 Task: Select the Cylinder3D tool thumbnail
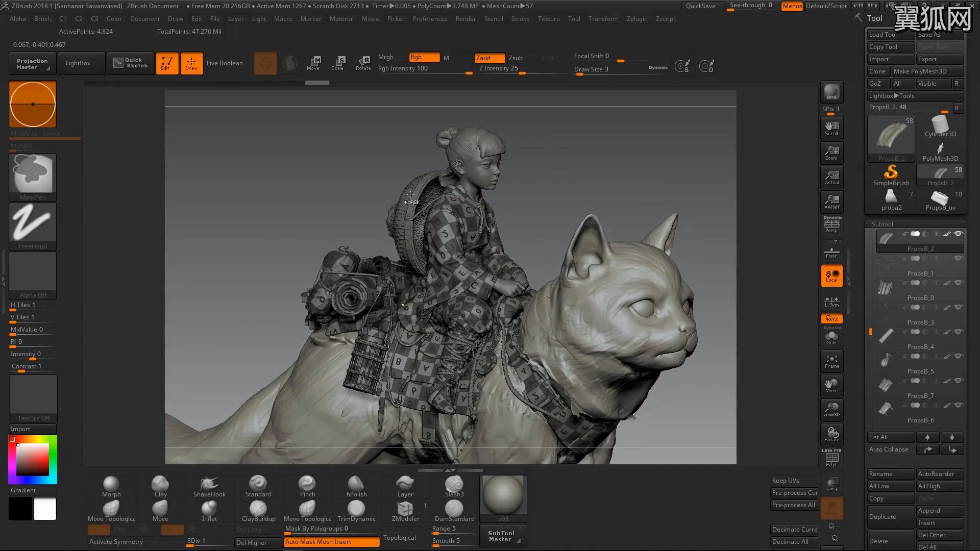(x=940, y=127)
